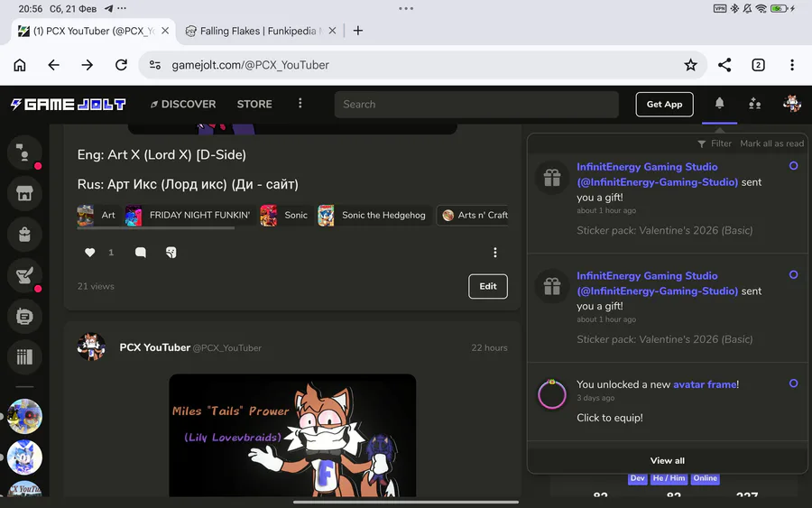Image resolution: width=812 pixels, height=508 pixels.
Task: Open friends list icon in navbar
Action: click(x=754, y=104)
